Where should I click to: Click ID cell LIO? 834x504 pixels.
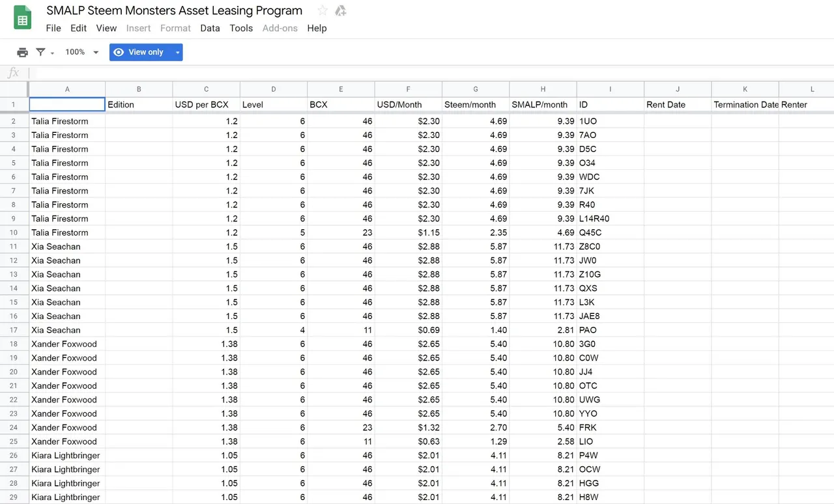coord(610,441)
